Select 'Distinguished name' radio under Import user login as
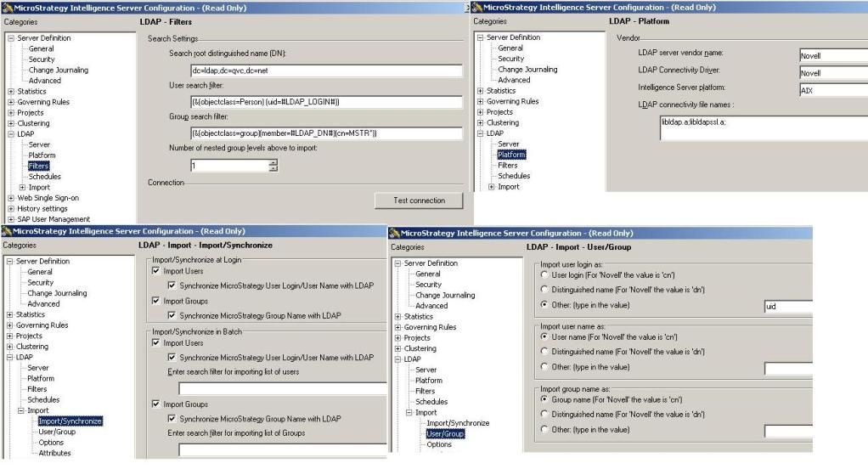The height and width of the screenshot is (469, 868). click(x=544, y=289)
